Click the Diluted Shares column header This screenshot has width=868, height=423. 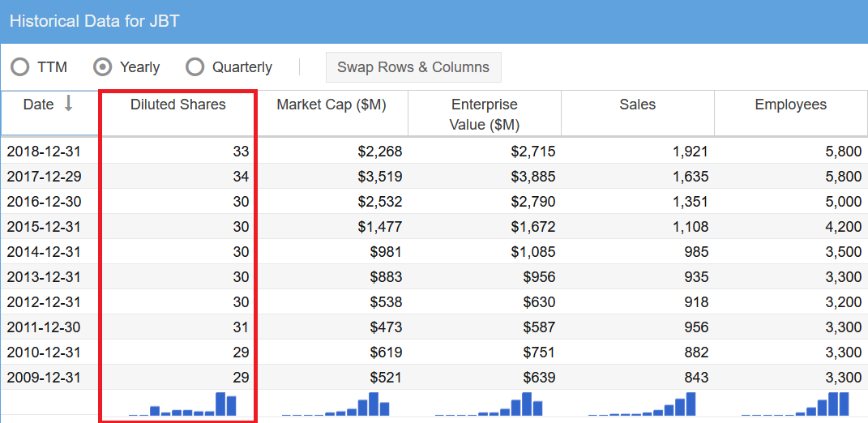click(178, 113)
